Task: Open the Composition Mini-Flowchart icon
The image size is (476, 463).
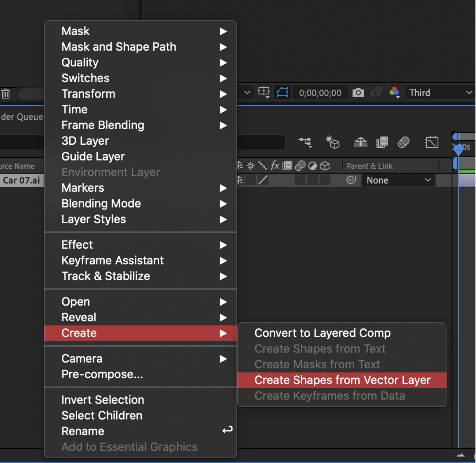Action: coord(305,142)
